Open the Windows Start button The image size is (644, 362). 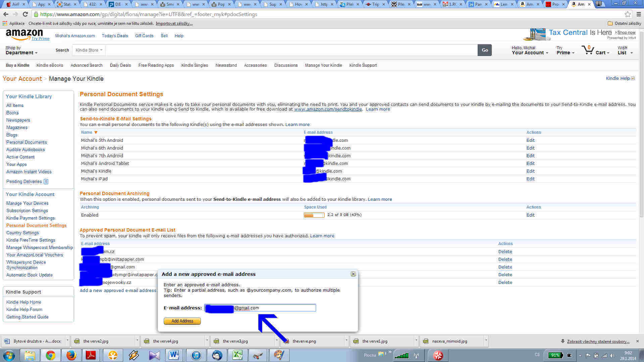click(x=9, y=355)
